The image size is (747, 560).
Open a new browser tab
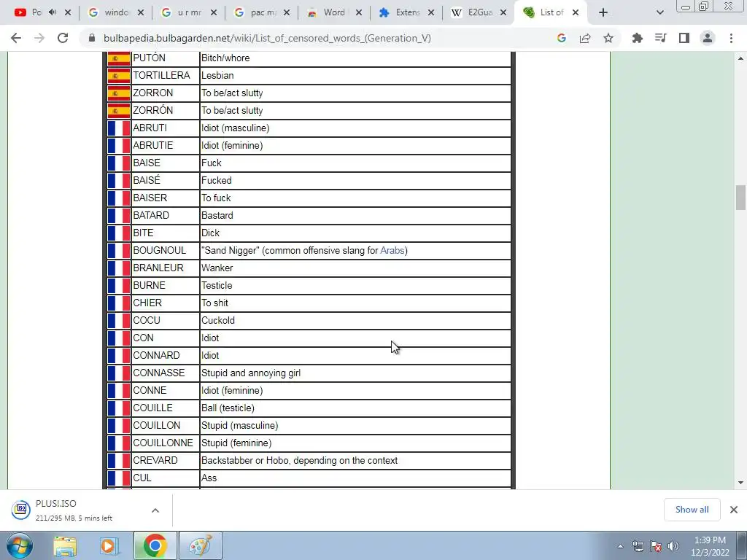tap(603, 12)
